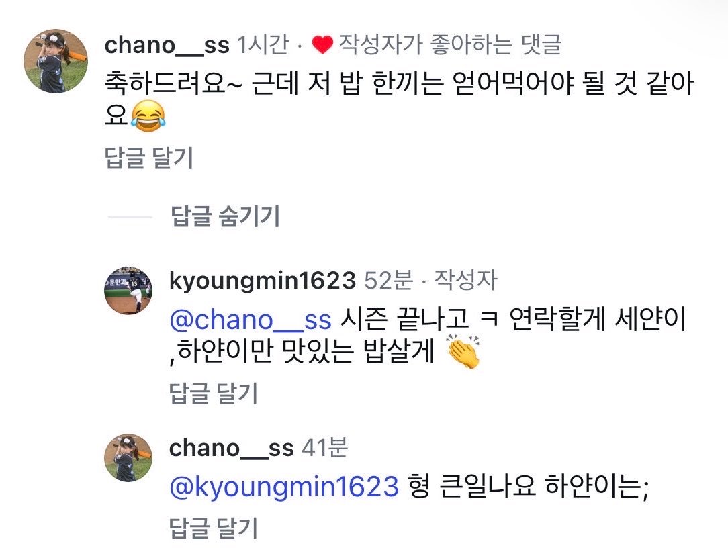Follow the blue @kyoungmin1623 mention link
Image resolution: width=728 pixels, height=560 pixels.
(284, 487)
